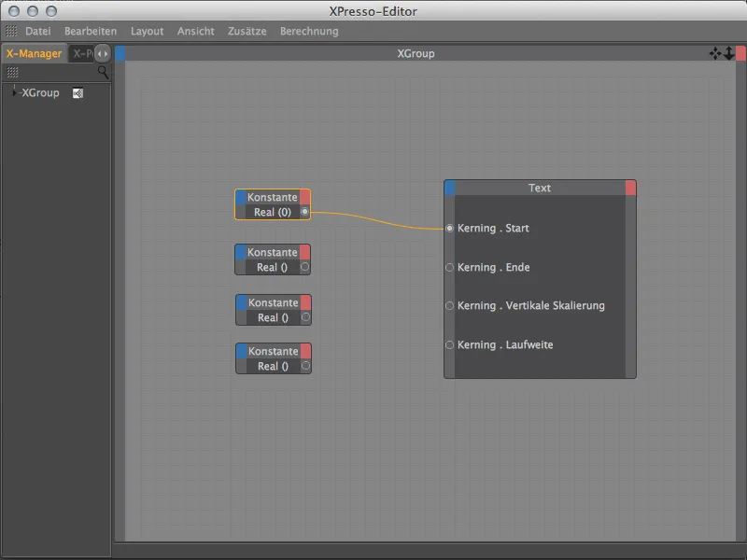The image size is (747, 560).
Task: Open the Zusätze menu
Action: pos(247,32)
